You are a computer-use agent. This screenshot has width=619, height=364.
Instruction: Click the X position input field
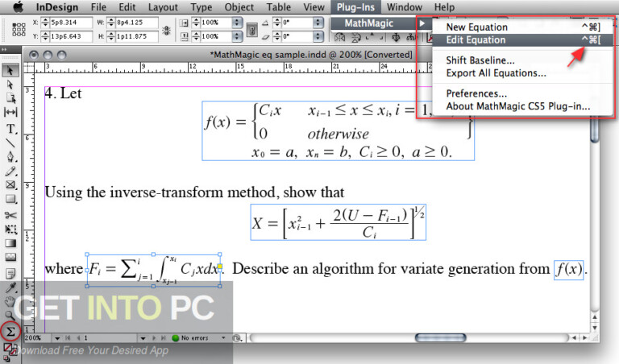coord(71,23)
